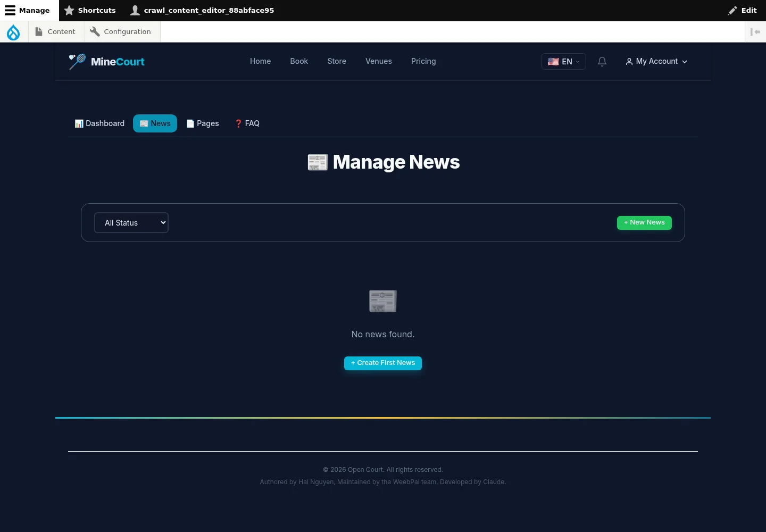Switch to the Pages tab
766x532 pixels.
203,123
